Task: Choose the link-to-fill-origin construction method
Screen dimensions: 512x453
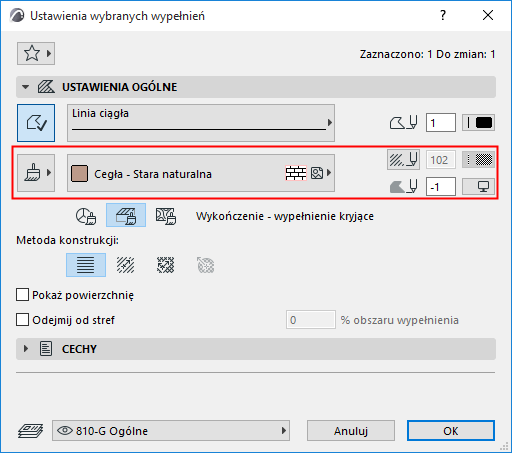Action: click(x=126, y=265)
